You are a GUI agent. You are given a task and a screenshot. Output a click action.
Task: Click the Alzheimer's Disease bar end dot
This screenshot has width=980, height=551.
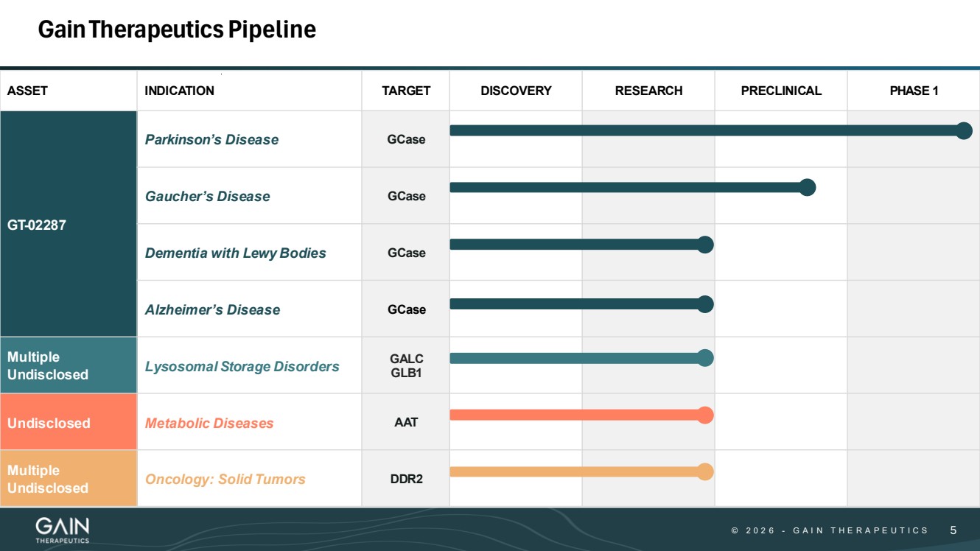pos(705,303)
